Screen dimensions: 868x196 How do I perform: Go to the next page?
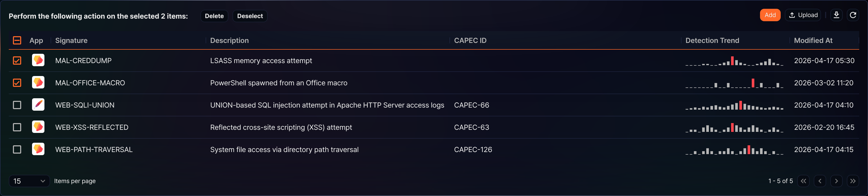point(836,181)
